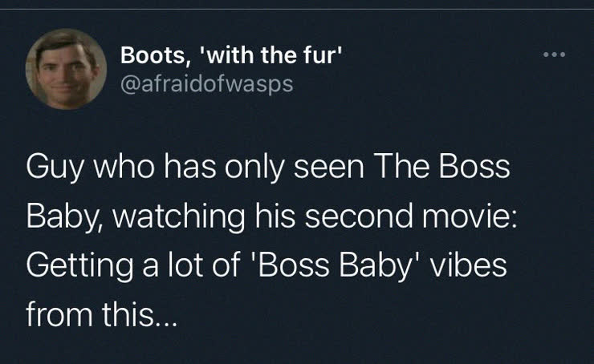This screenshot has height=364, width=594.
Task: Click the divider line above the tweet
Action: 297,9
